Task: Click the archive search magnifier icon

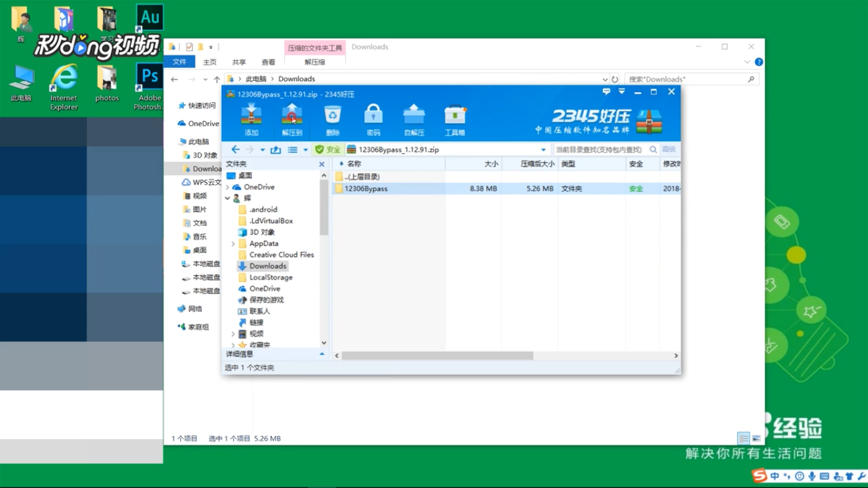Action: pos(653,149)
